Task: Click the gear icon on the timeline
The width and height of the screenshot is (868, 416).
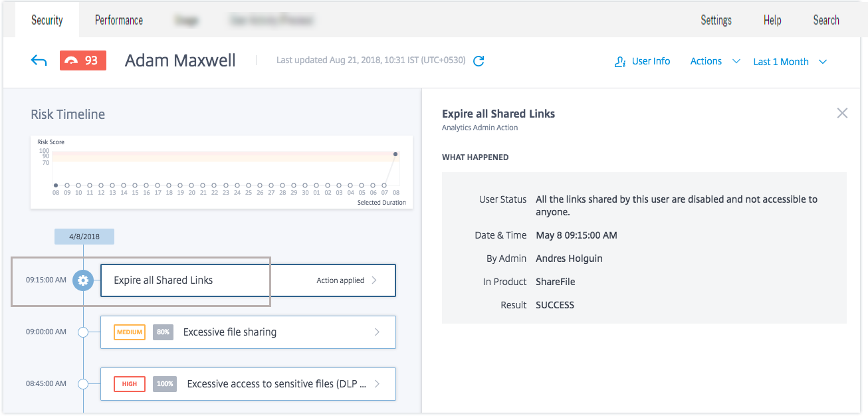Action: coord(83,280)
